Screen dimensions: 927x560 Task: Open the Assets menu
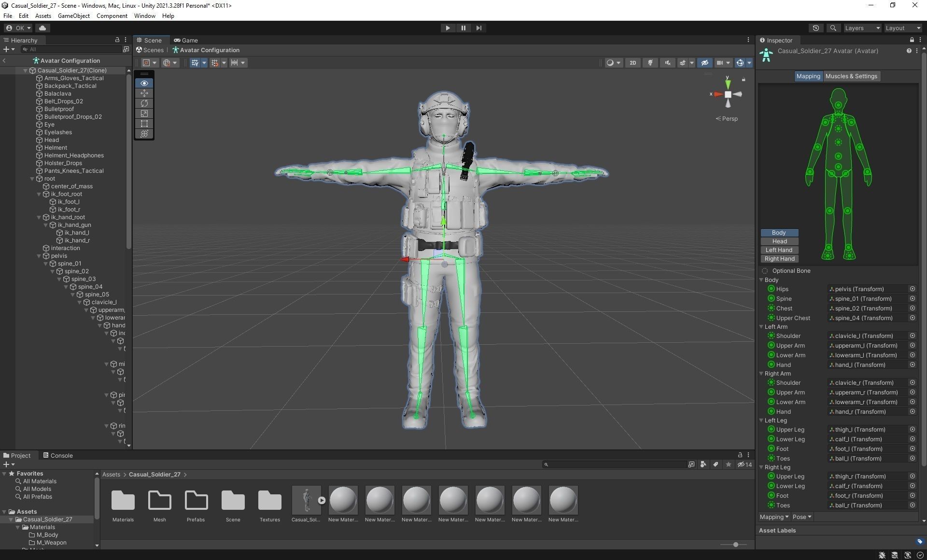(x=43, y=16)
